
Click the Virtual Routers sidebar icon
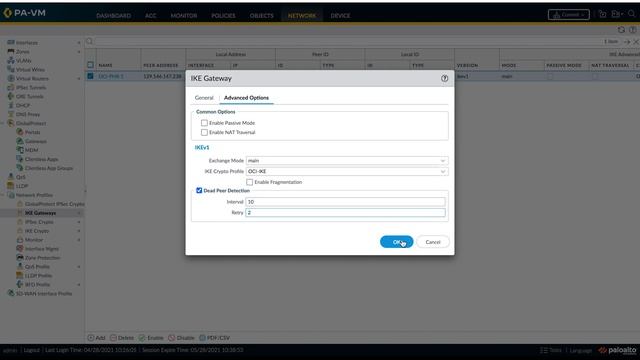[x=11, y=78]
